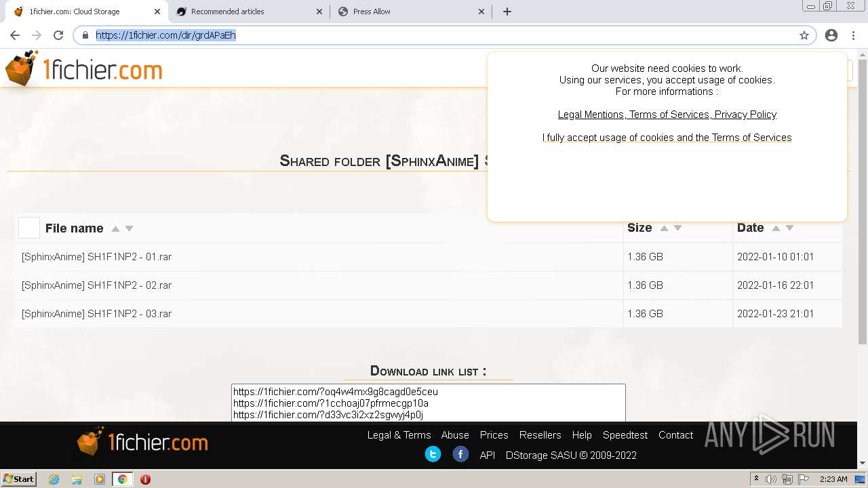This screenshot has height=488, width=868.
Task: Click the 1fichier.com footer logo
Action: [x=142, y=442]
